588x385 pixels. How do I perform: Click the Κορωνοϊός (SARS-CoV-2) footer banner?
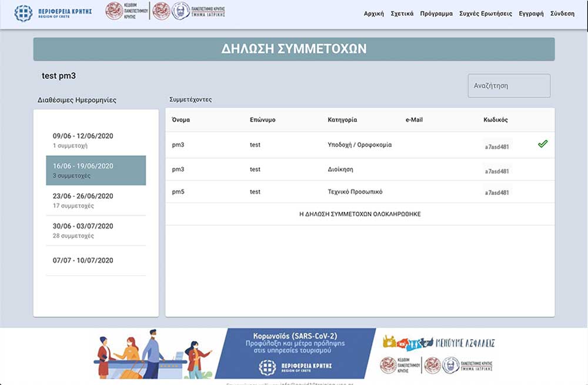[295, 353]
